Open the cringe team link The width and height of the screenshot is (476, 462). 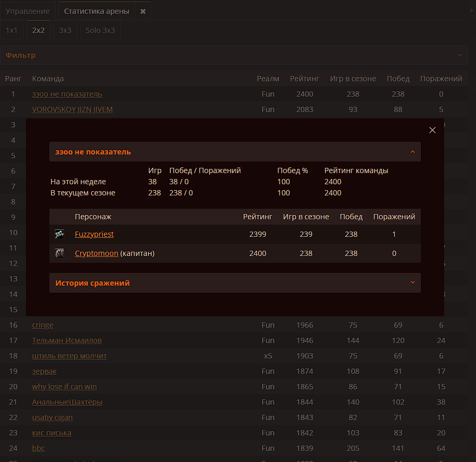42,325
